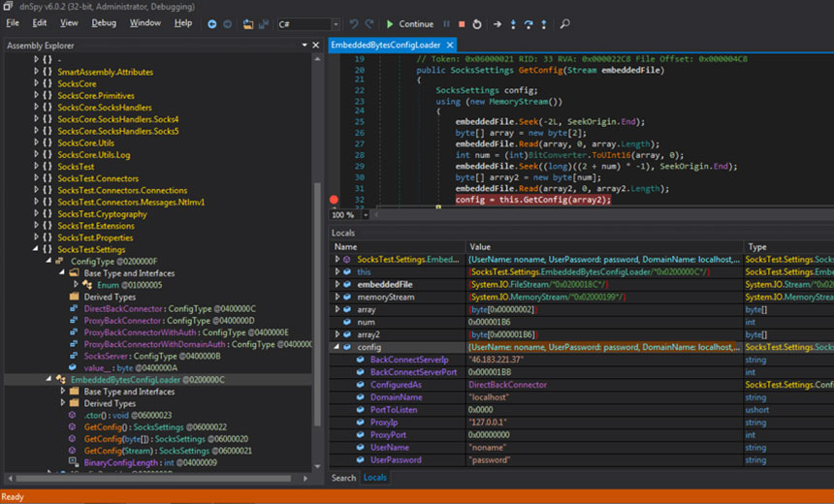Restart the debugging session
834x504 pixels.
coord(477,24)
